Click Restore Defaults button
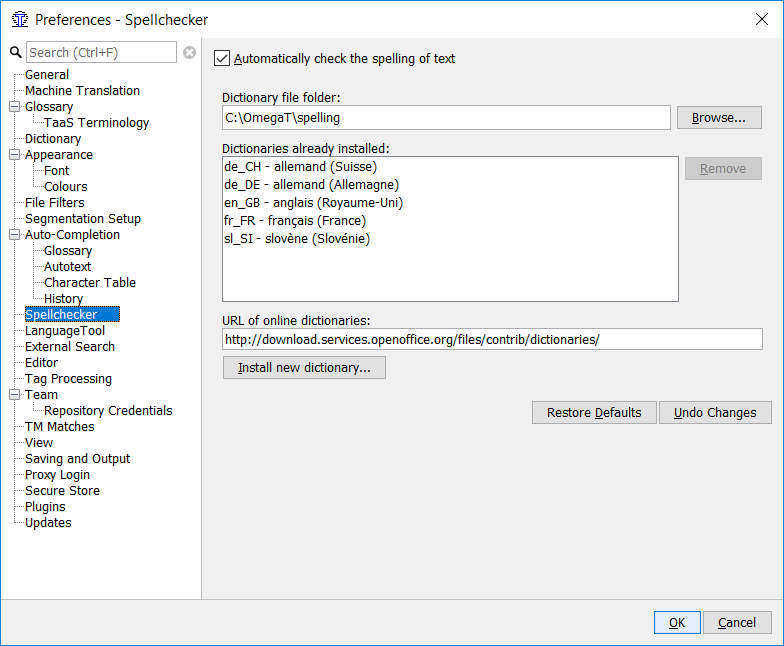The height and width of the screenshot is (646, 784). (x=594, y=412)
